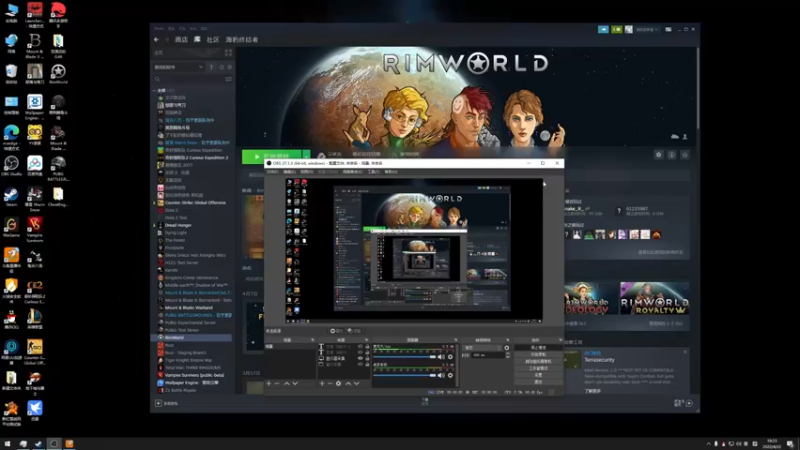Screen dimensions: 800x450
Task: Remove source with OBS sources minus icon
Action: pos(330,383)
